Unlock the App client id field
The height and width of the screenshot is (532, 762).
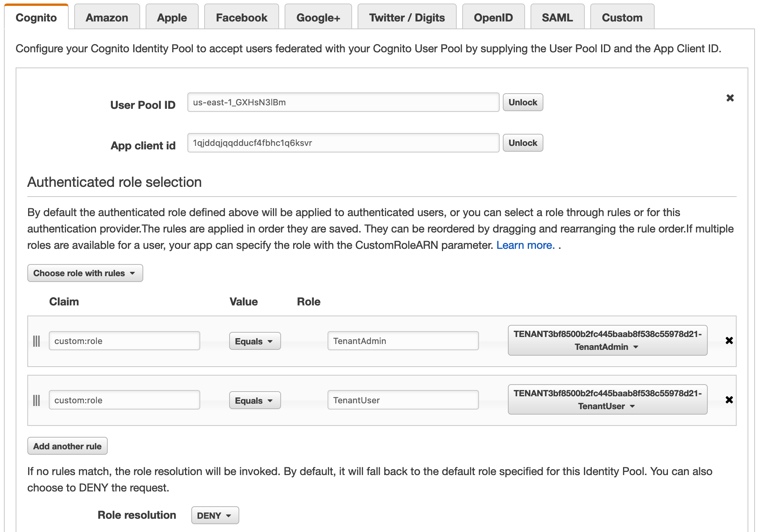(x=523, y=143)
